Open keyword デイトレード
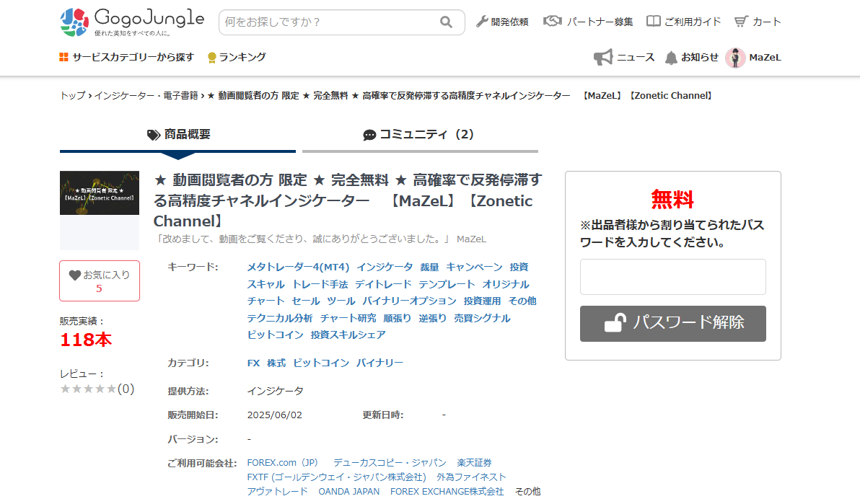 [x=383, y=285]
